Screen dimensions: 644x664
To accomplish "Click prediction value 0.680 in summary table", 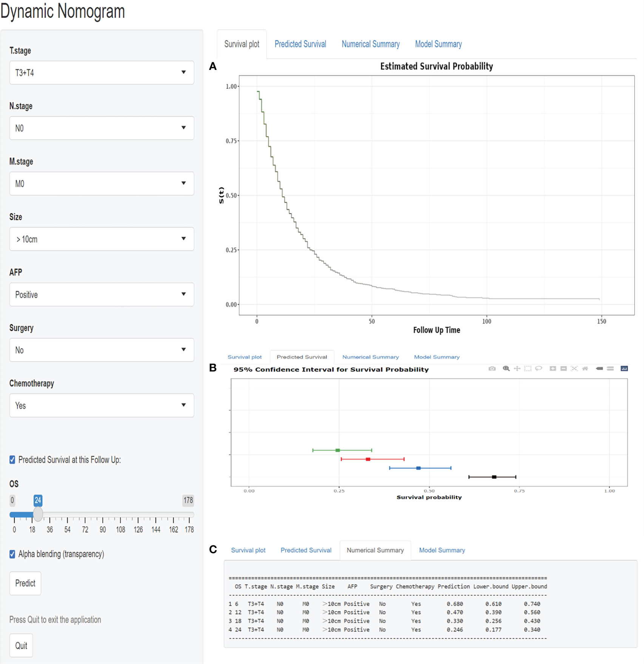I will tap(455, 604).
